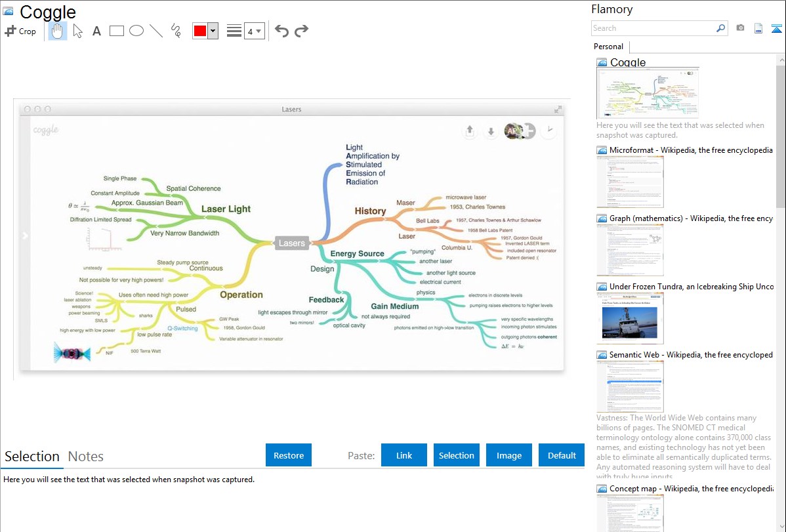Click the Gain Medium branch label

tap(394, 306)
